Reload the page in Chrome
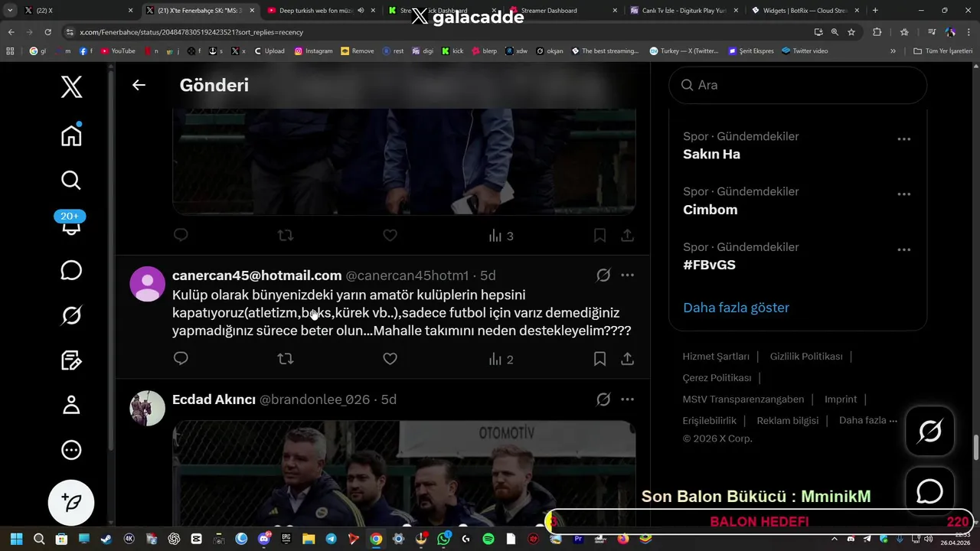 47,32
